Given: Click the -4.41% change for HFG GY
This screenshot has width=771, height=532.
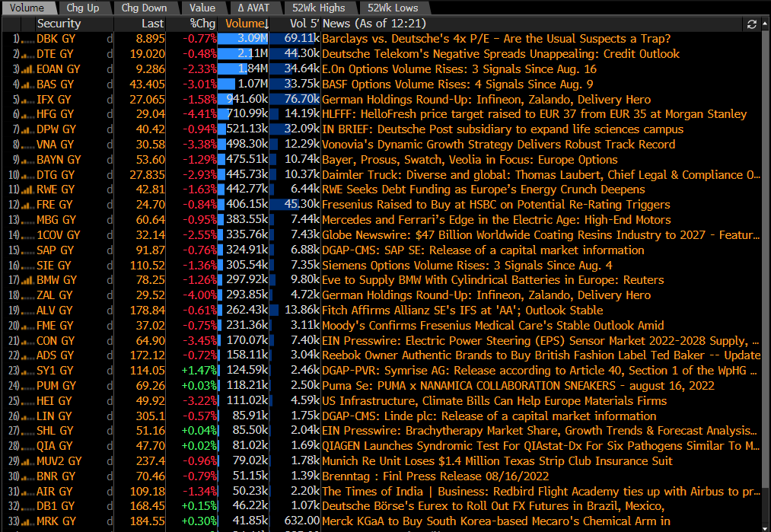Looking at the screenshot, I should coord(199,115).
